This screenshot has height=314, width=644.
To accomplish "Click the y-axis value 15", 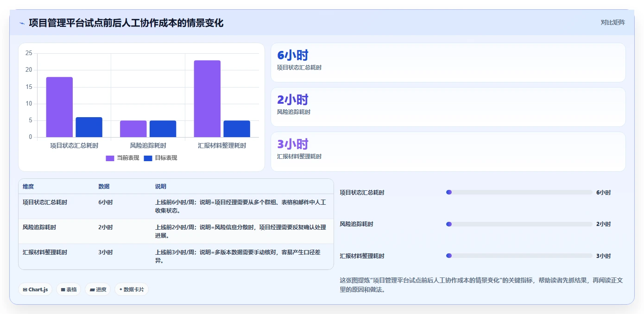I will tap(29, 87).
